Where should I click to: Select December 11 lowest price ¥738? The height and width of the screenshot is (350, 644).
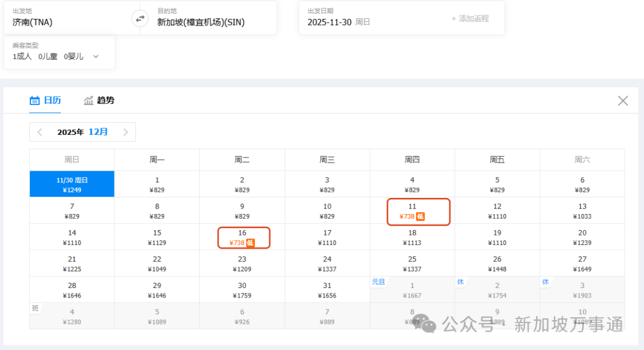[413, 210]
